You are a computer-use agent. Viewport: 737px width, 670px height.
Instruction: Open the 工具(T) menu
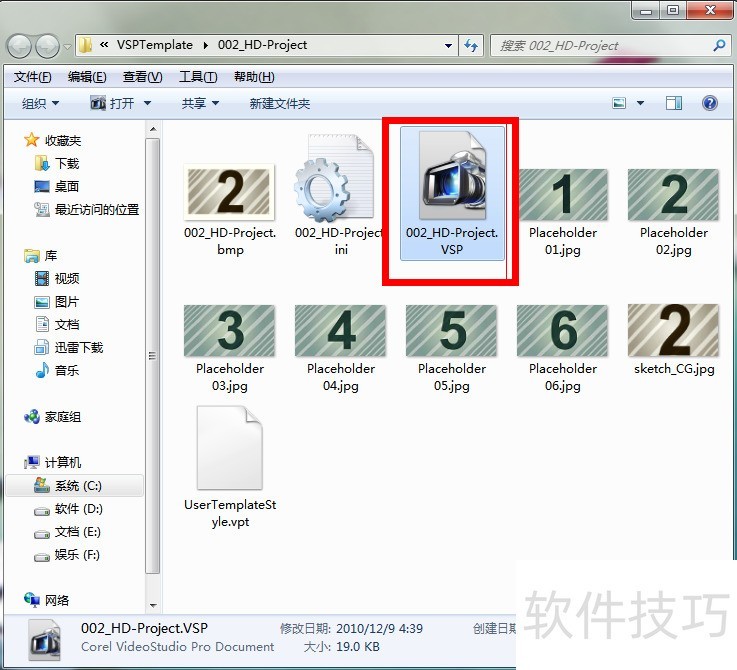point(198,77)
